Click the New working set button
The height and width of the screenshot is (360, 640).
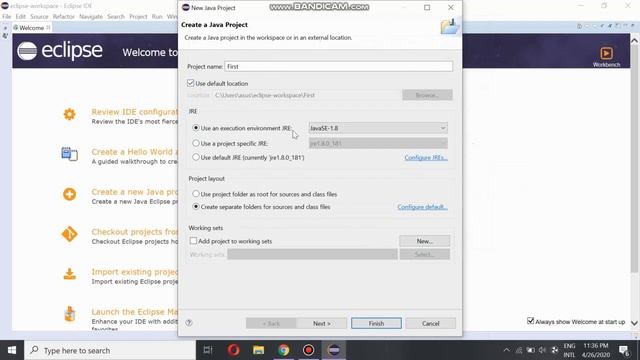(424, 241)
